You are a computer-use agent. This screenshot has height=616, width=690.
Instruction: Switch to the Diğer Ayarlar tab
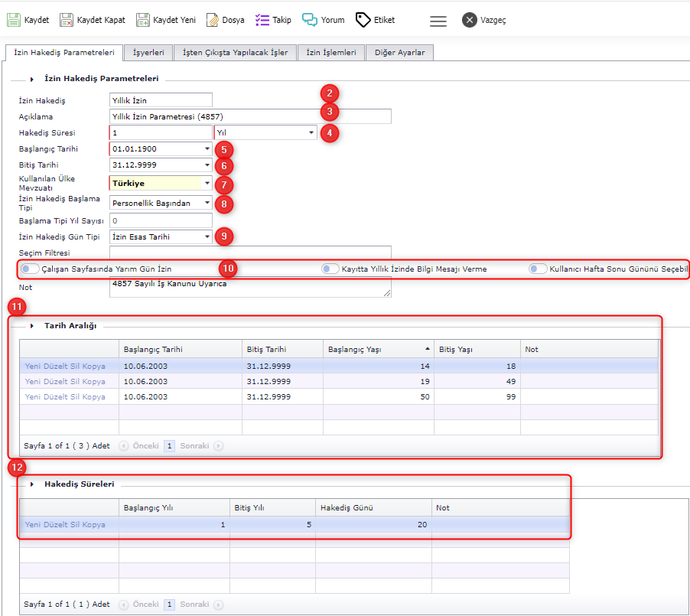pos(399,52)
